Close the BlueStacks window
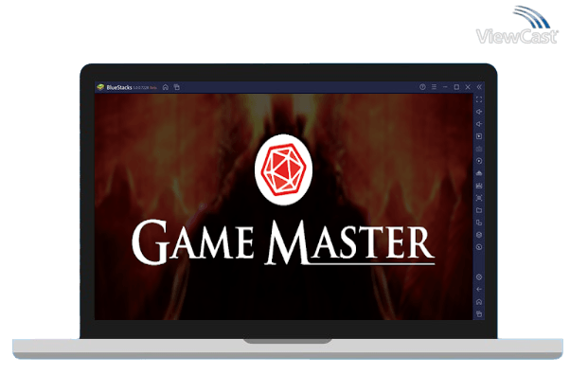570x392 pixels. coord(468,87)
